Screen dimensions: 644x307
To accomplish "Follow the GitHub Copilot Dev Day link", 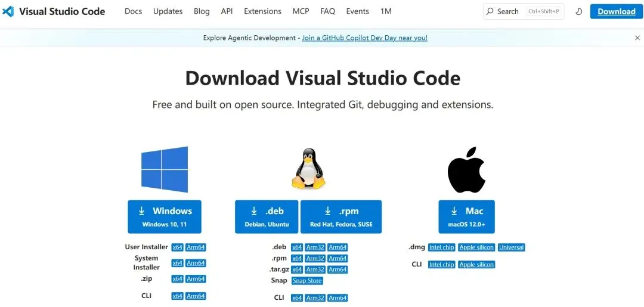I will (365, 38).
